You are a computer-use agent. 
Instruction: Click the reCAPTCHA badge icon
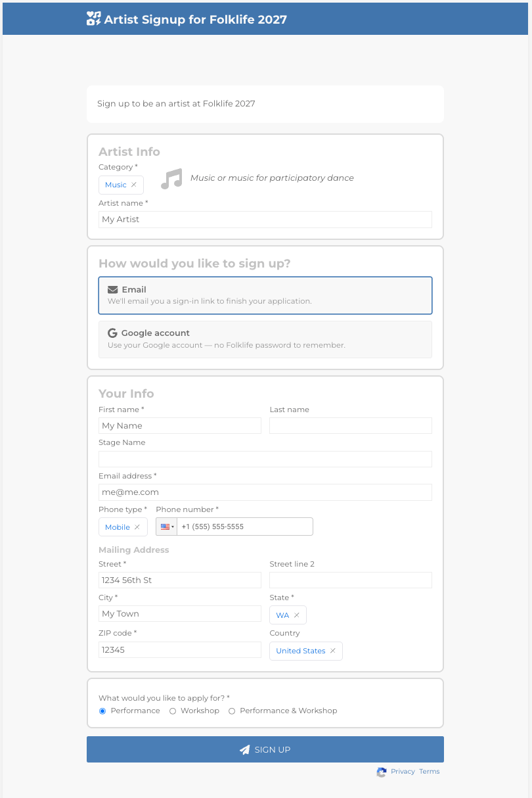tap(381, 772)
